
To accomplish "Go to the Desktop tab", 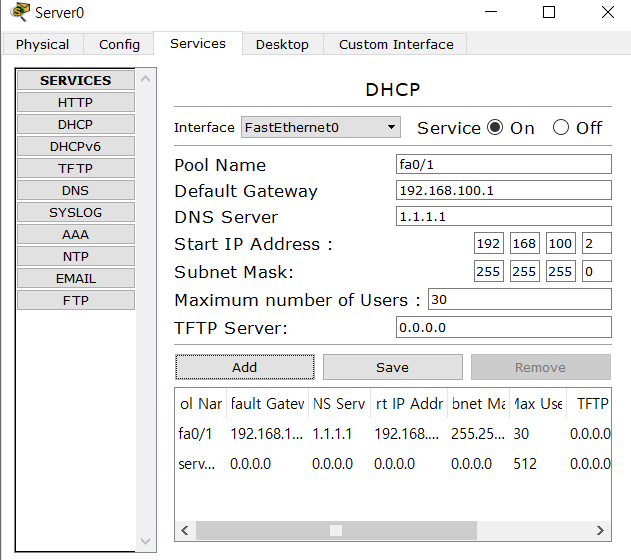I will point(282,44).
